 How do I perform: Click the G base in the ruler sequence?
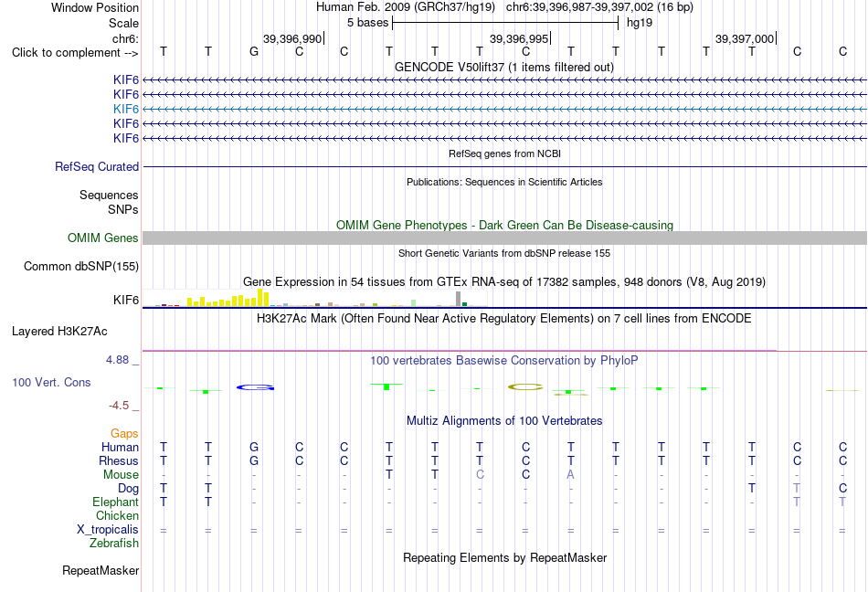coord(253,51)
